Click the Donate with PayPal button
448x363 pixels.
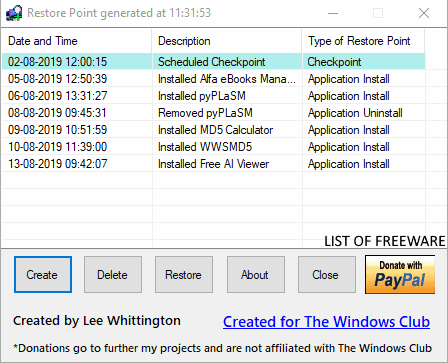click(400, 275)
